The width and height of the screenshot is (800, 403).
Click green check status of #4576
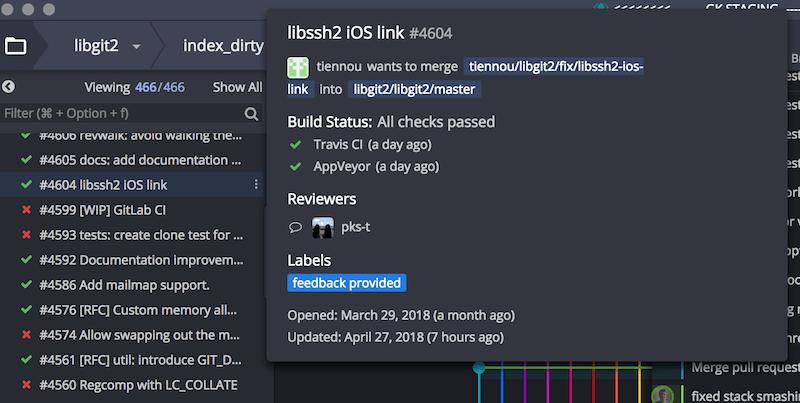(x=27, y=310)
